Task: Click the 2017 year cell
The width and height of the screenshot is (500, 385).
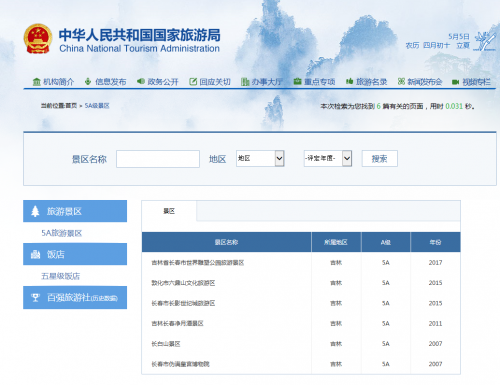Action: (x=435, y=263)
